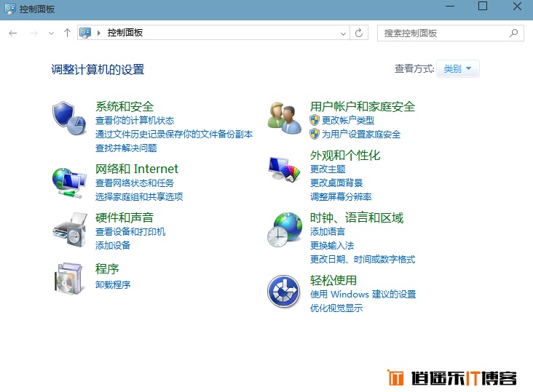The image size is (533, 392).
Task: Click the Control Panel icon in the title bar
Action: click(x=10, y=9)
